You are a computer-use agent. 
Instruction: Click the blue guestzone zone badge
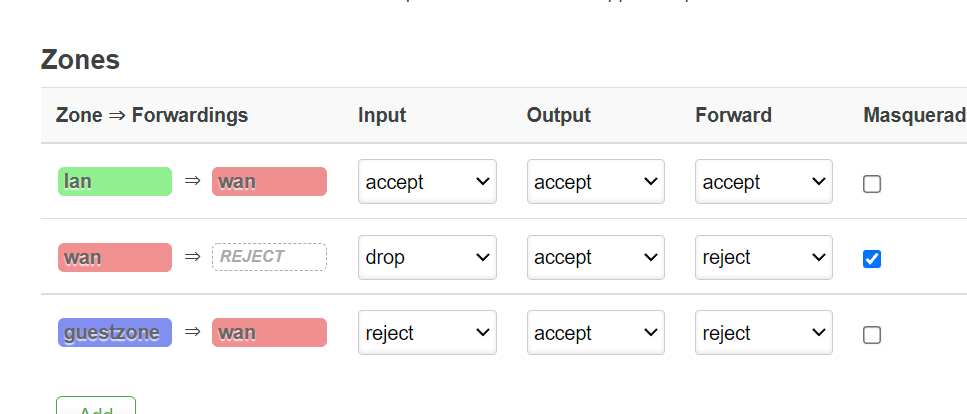(115, 333)
